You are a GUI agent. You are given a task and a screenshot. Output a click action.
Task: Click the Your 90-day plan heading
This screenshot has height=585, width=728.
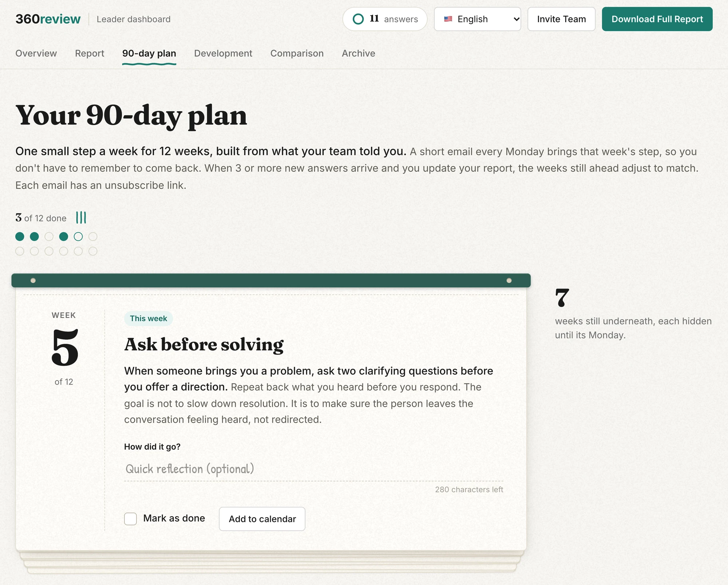point(131,116)
